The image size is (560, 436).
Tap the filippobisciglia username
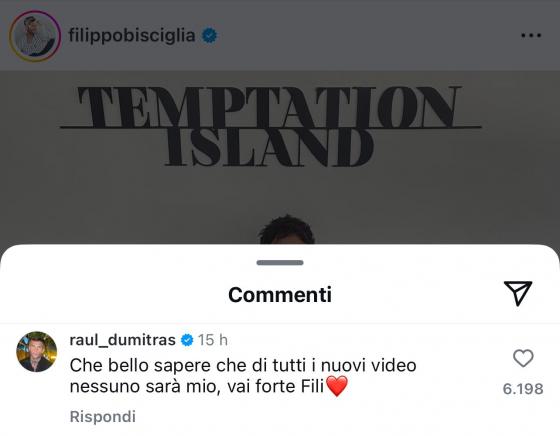point(132,35)
